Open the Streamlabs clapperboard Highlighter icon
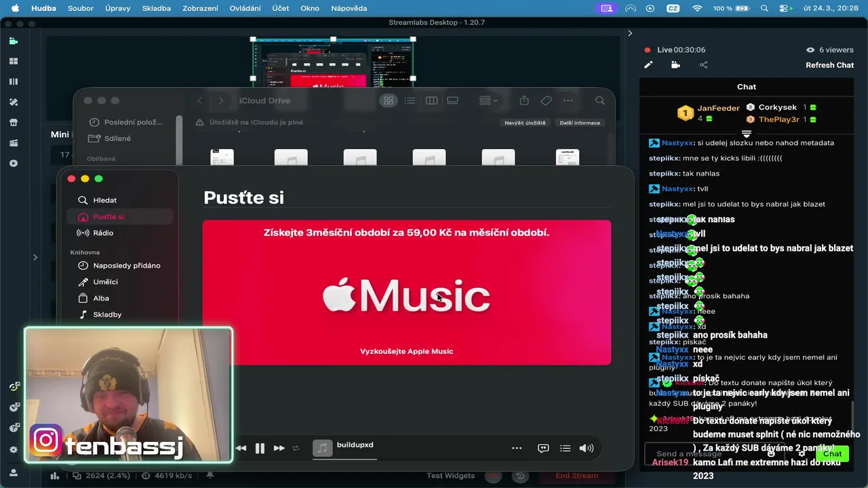This screenshot has width=868, height=488. [13, 143]
